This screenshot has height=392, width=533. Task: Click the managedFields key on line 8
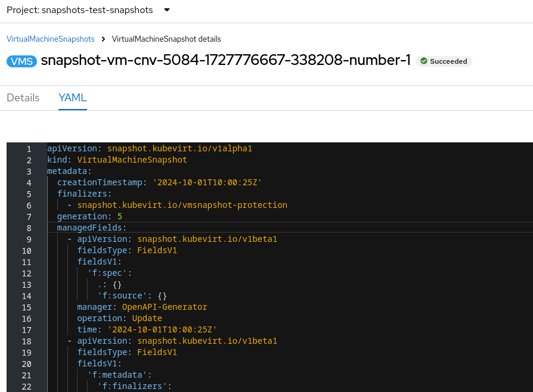pyautogui.click(x=91, y=228)
